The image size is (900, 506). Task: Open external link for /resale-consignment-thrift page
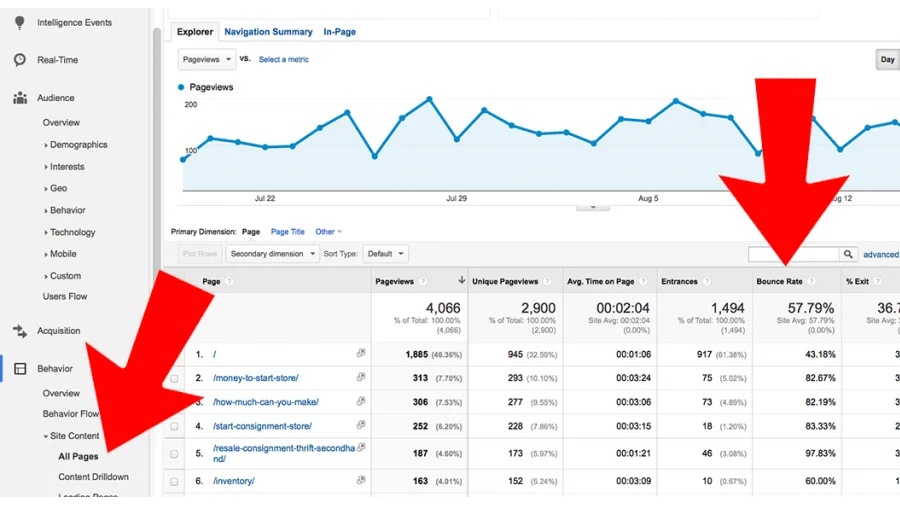[x=360, y=447]
